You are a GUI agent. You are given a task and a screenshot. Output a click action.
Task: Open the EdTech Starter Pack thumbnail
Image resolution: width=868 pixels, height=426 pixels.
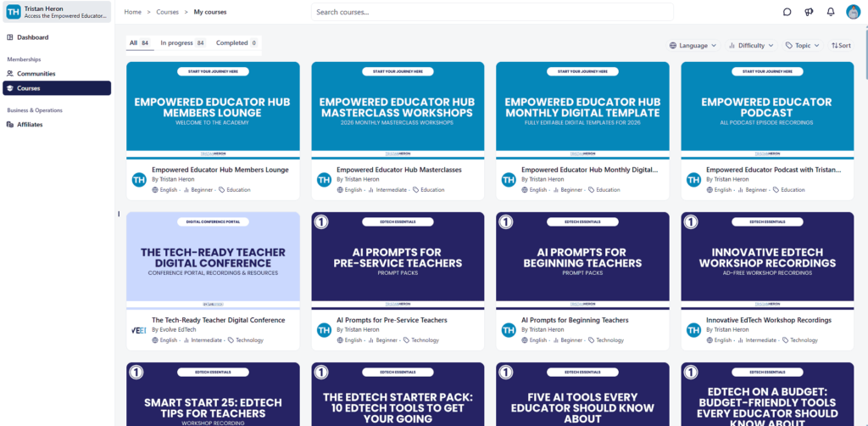point(398,395)
